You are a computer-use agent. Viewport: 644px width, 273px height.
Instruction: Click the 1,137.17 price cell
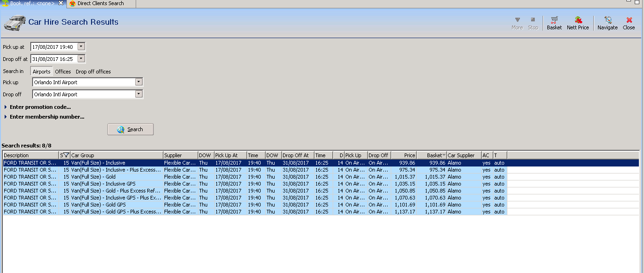coord(404,212)
